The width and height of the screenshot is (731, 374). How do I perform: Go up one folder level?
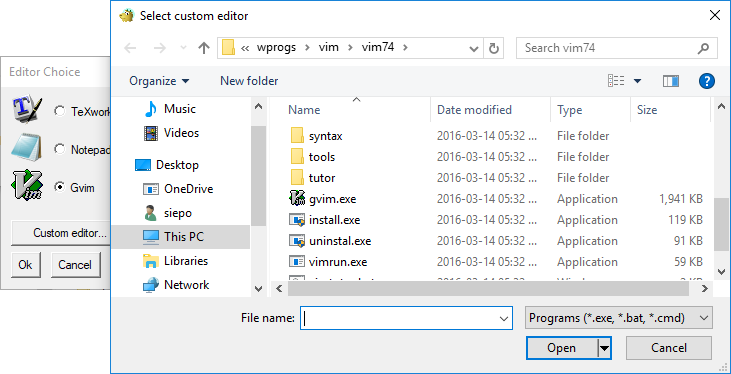[x=204, y=48]
